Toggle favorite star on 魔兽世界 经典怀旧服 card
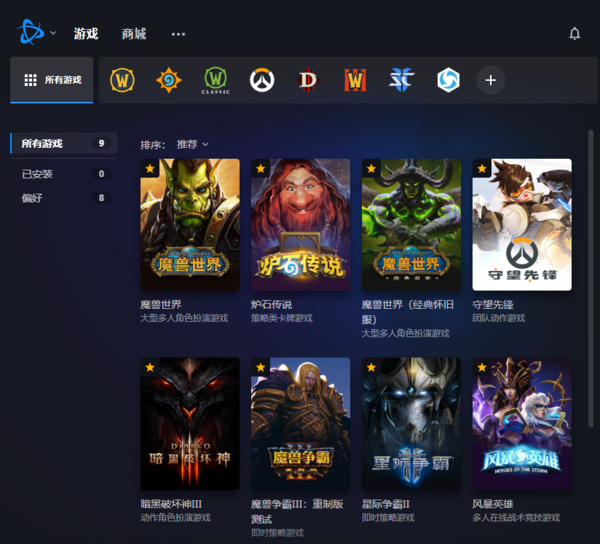 [x=371, y=168]
